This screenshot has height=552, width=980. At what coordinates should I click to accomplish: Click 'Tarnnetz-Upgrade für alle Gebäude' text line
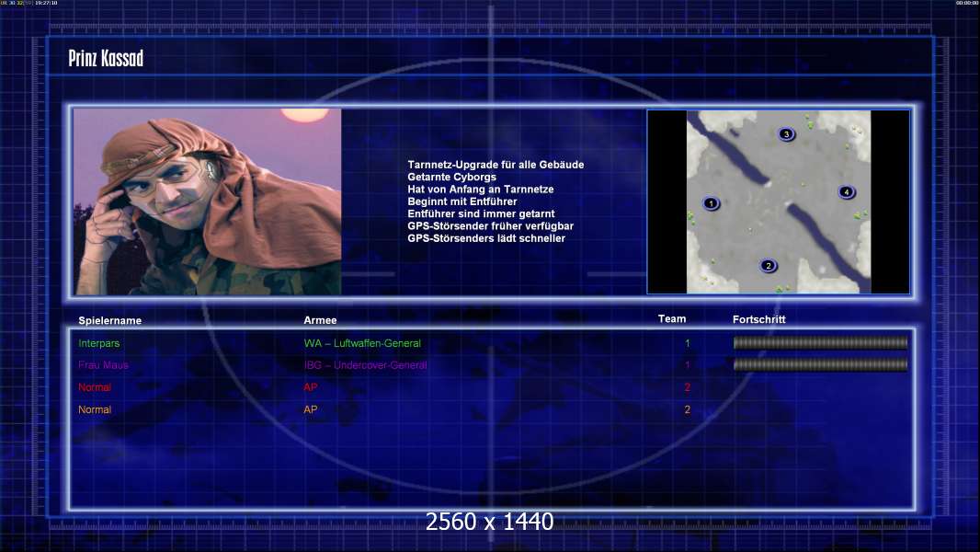point(496,165)
